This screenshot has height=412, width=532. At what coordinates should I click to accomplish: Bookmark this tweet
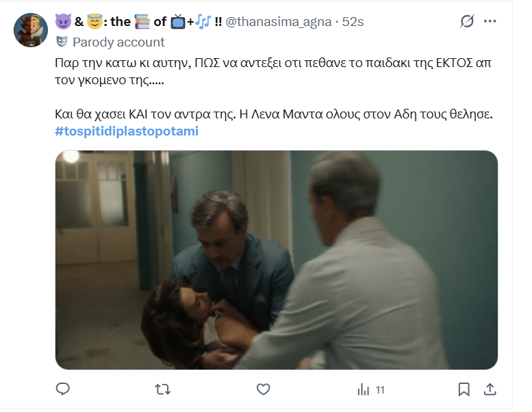(464, 389)
